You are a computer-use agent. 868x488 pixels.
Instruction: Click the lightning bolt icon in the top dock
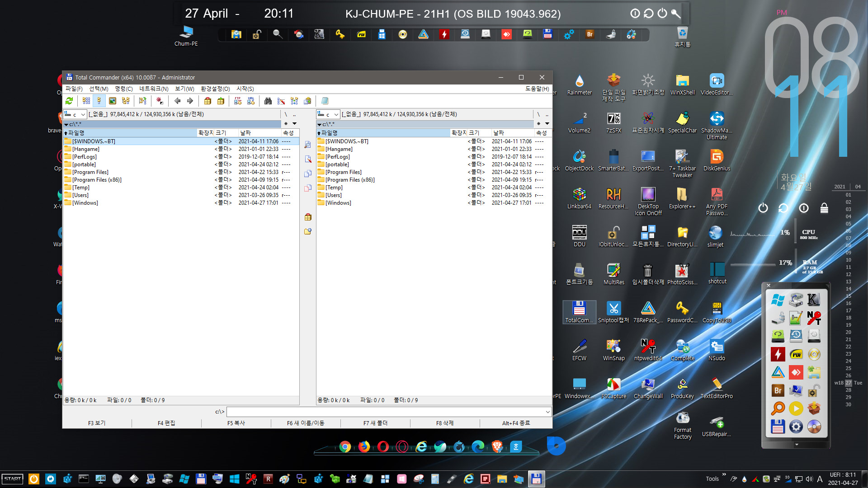[x=444, y=34]
